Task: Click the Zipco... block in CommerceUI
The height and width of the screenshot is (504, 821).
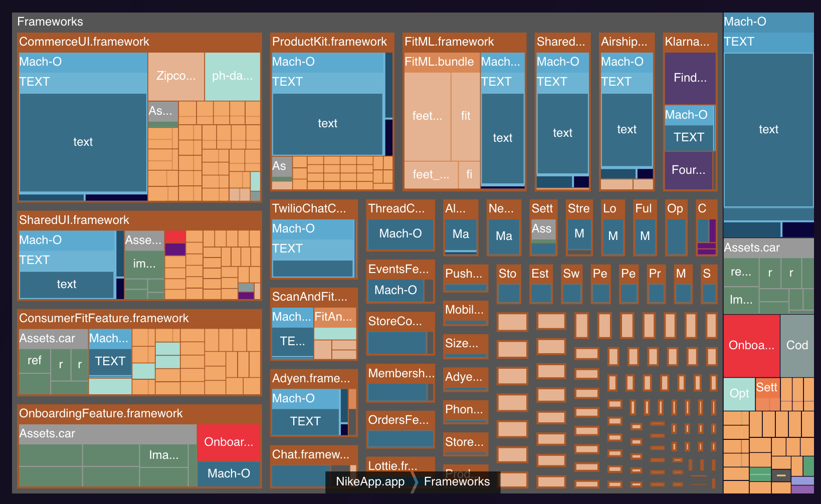Action: (176, 76)
